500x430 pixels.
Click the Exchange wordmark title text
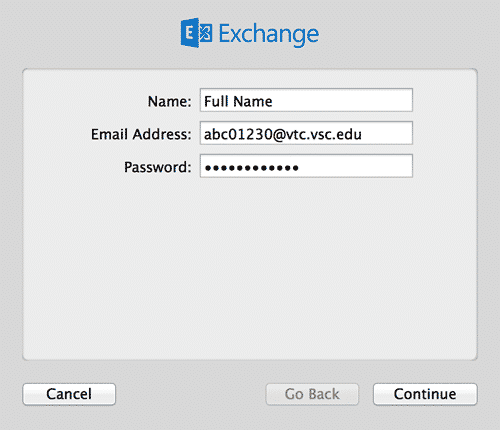pyautogui.click(x=269, y=34)
